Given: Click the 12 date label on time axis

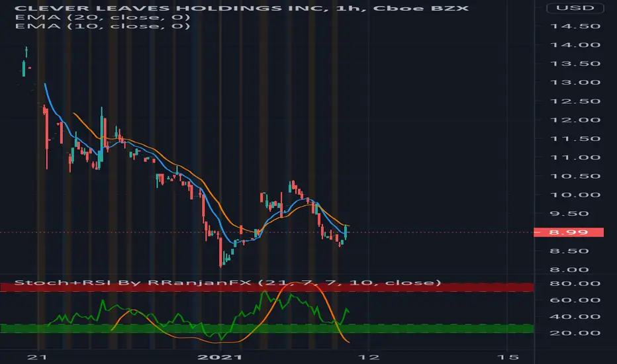Looking at the screenshot, I should click(369, 357).
